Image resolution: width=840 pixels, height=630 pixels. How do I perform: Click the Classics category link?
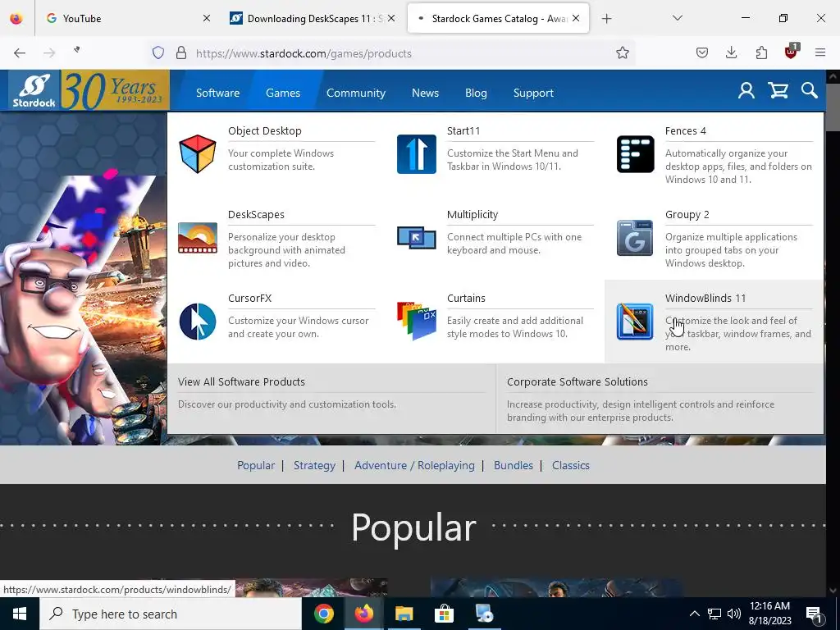pos(571,466)
